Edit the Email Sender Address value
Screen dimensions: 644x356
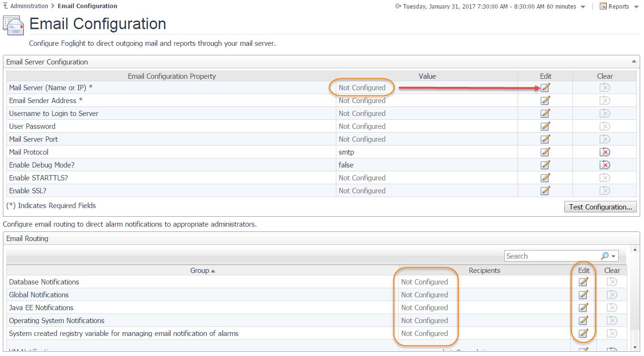pos(545,101)
